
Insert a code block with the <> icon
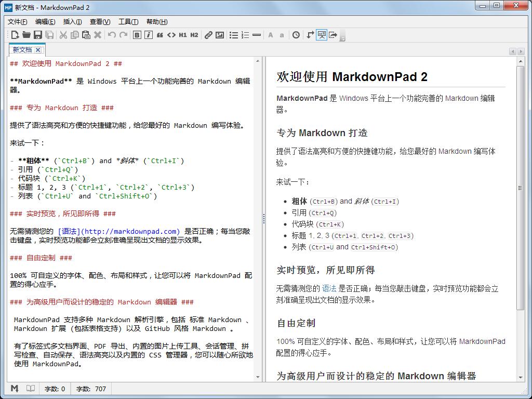click(171, 35)
